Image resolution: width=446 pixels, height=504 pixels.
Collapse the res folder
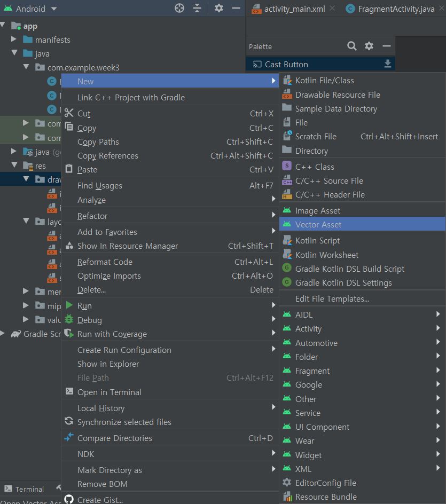(14, 164)
